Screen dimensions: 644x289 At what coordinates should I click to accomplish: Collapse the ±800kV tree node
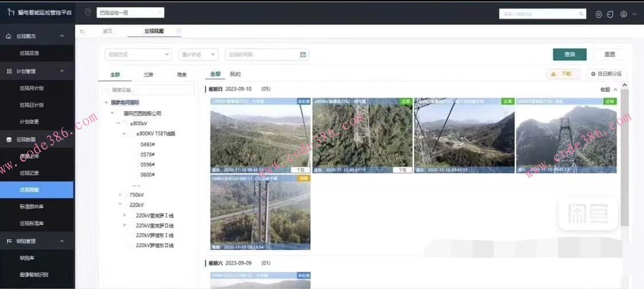pos(118,123)
